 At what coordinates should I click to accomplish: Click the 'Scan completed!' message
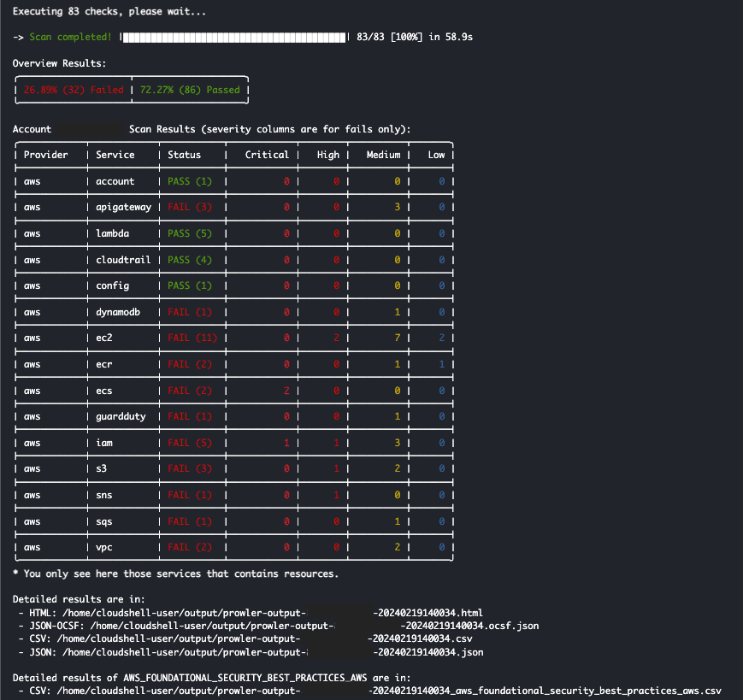[x=71, y=37]
